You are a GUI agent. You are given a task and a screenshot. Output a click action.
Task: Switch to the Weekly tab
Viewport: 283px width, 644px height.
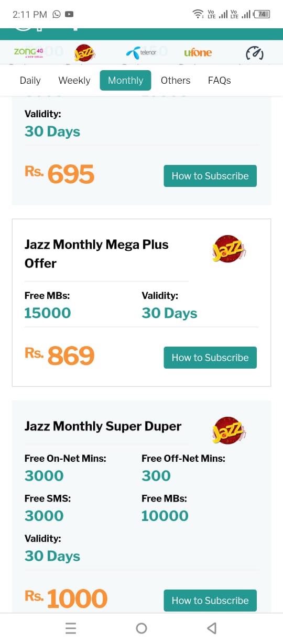point(74,80)
